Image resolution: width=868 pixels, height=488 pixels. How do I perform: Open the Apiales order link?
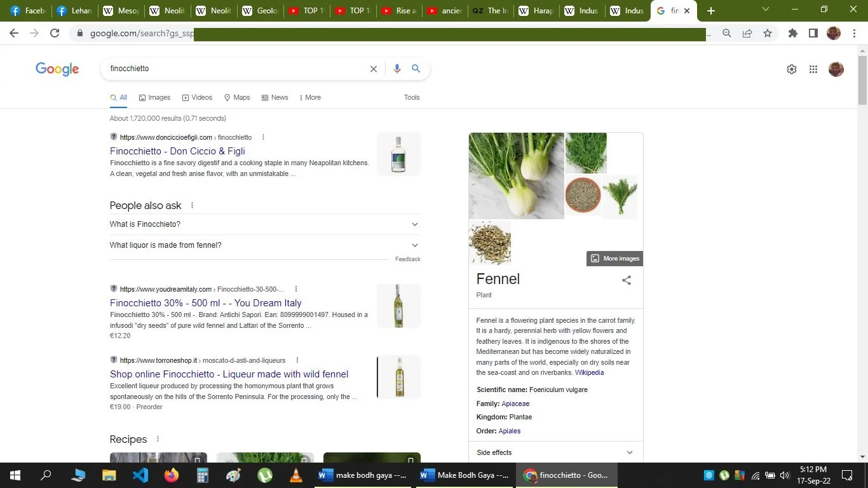tap(510, 431)
